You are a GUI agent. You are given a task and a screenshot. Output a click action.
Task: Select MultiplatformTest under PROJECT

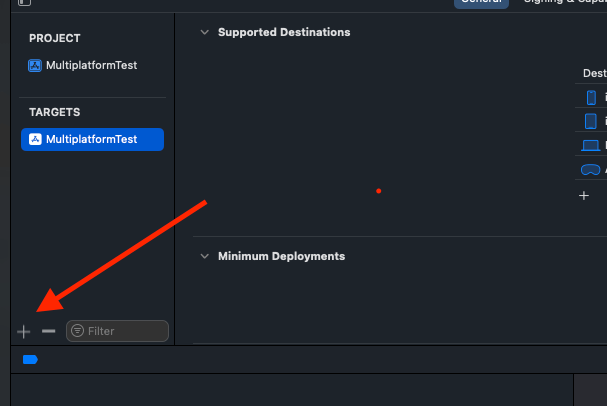(93, 65)
